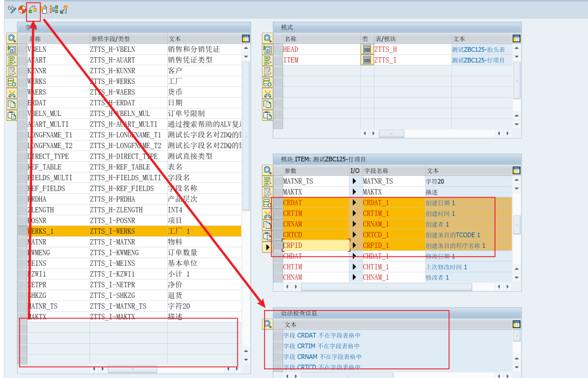This screenshot has height=378, width=588.
Task: Click the 表/模块 column header
Action: [x=413, y=39]
